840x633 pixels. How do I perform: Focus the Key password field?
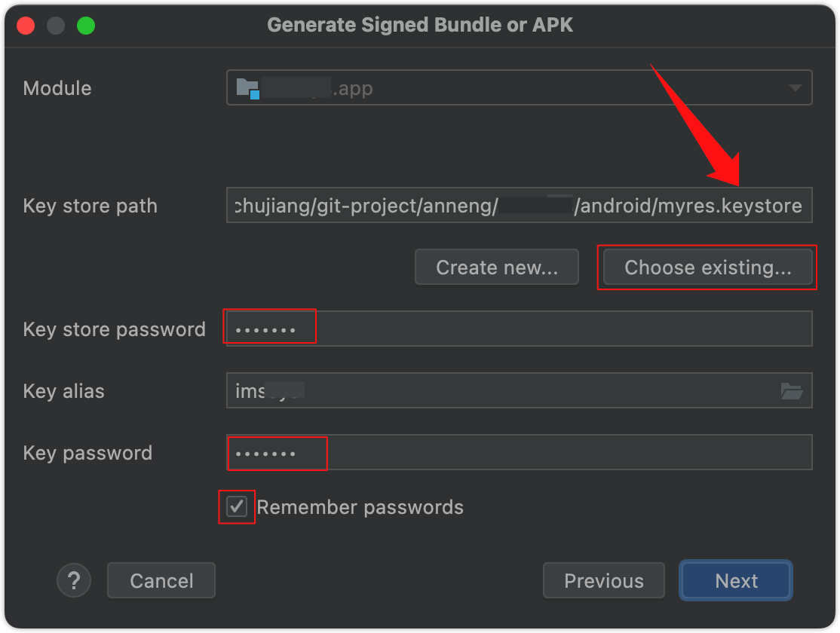(519, 453)
